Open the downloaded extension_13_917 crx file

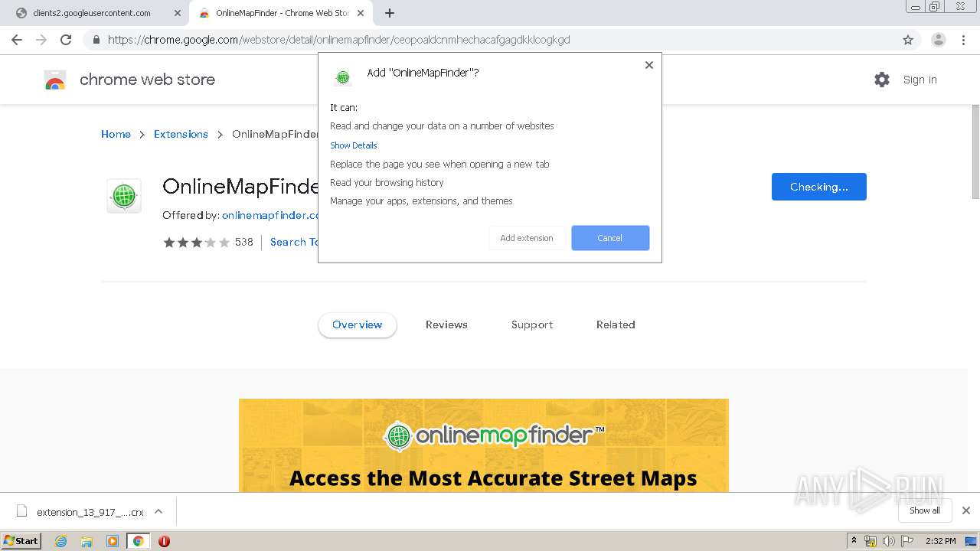tap(80, 512)
